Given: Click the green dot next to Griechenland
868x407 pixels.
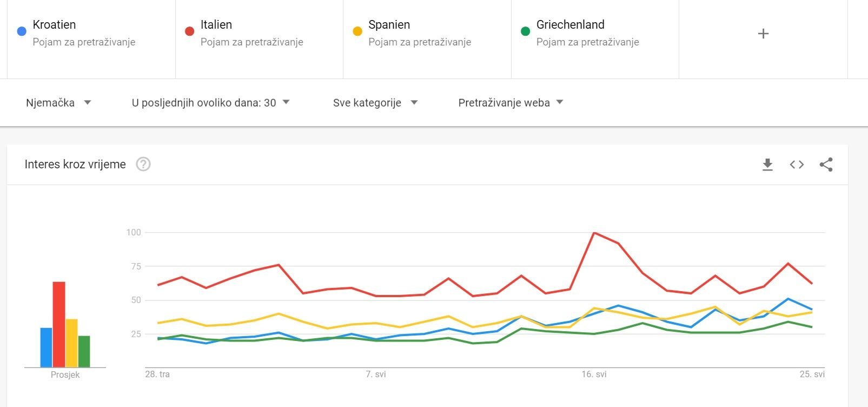Looking at the screenshot, I should [x=525, y=31].
